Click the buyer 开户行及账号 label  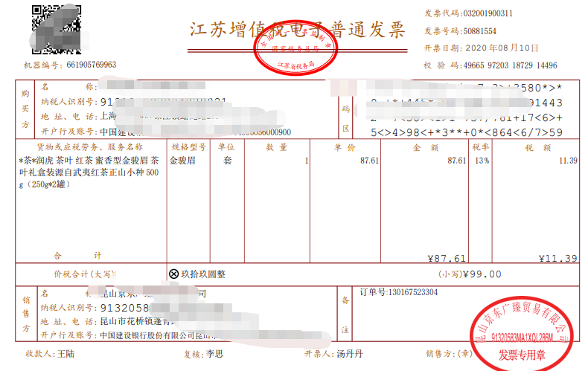69,132
